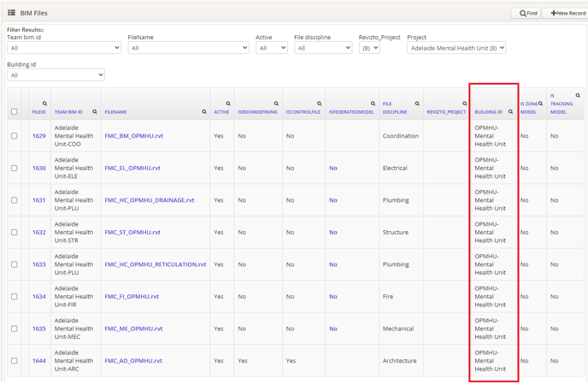Click the 'Coordination' discipline cell

(x=401, y=136)
